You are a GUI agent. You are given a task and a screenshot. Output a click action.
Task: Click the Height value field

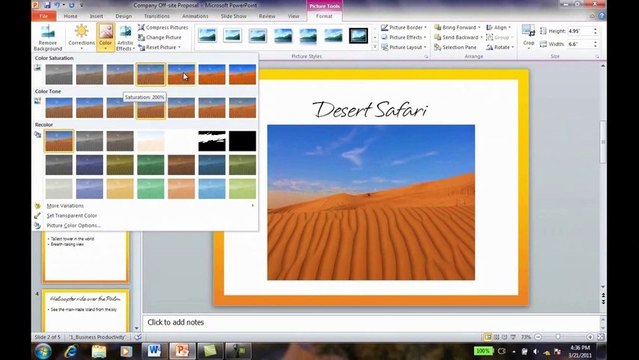(579, 31)
